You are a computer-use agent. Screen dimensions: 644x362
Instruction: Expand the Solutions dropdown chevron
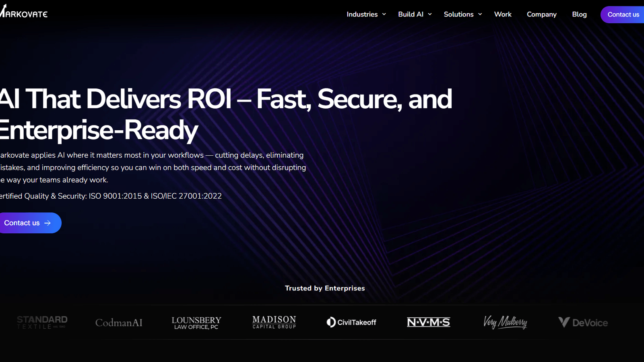pos(480,14)
